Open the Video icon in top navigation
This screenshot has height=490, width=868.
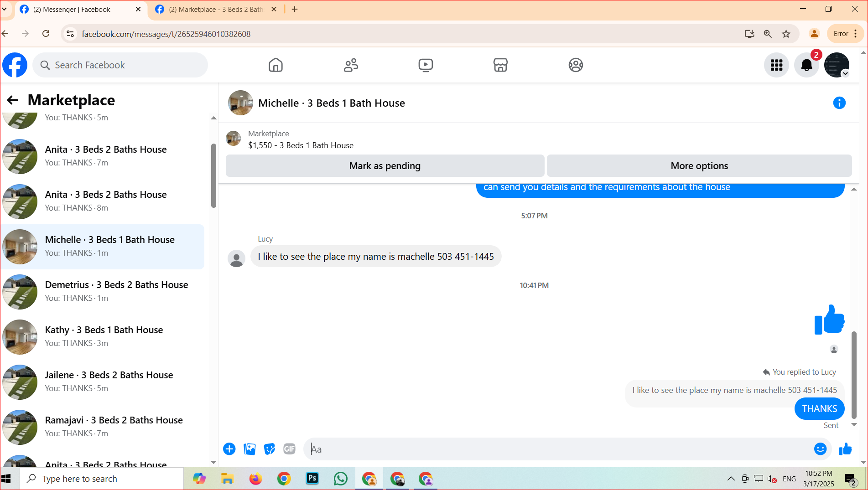tap(426, 65)
